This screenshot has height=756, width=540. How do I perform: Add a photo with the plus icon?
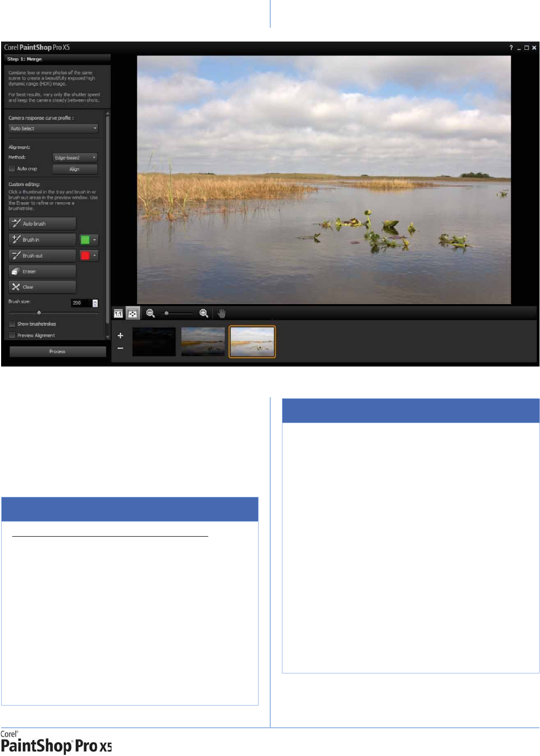(x=120, y=336)
